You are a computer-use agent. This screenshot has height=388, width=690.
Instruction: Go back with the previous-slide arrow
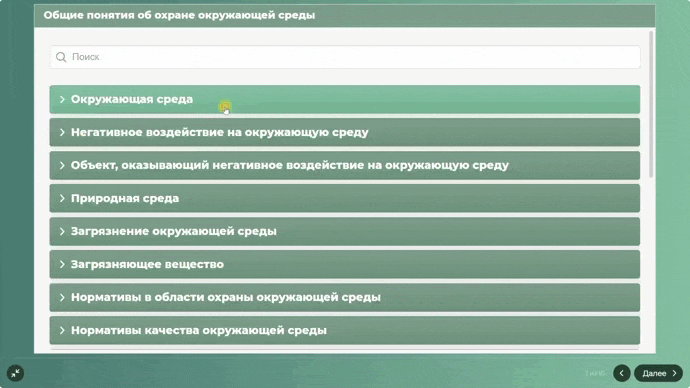[x=622, y=373]
